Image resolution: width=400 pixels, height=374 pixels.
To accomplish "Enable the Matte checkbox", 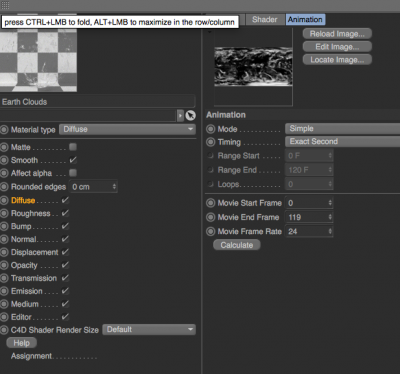I will pyautogui.click(x=73, y=147).
